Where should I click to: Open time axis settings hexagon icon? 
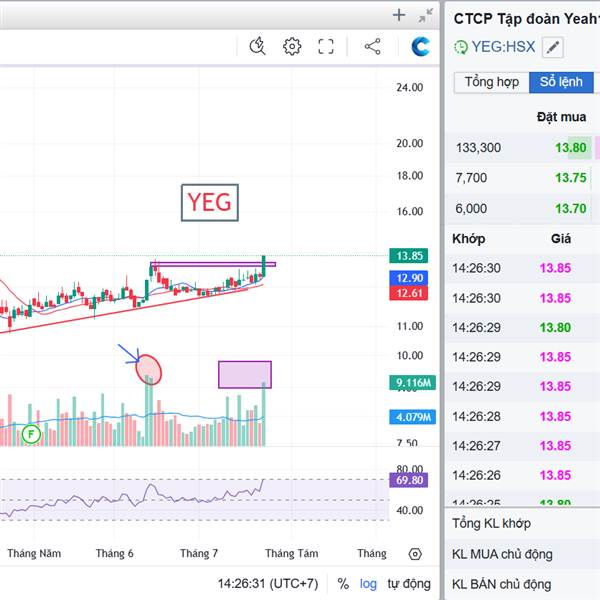click(x=415, y=554)
